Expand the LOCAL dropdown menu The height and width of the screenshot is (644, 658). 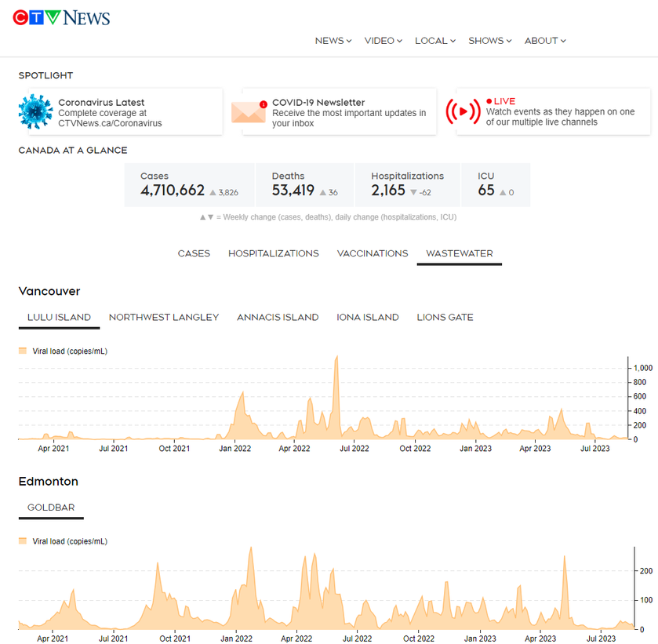pyautogui.click(x=435, y=41)
